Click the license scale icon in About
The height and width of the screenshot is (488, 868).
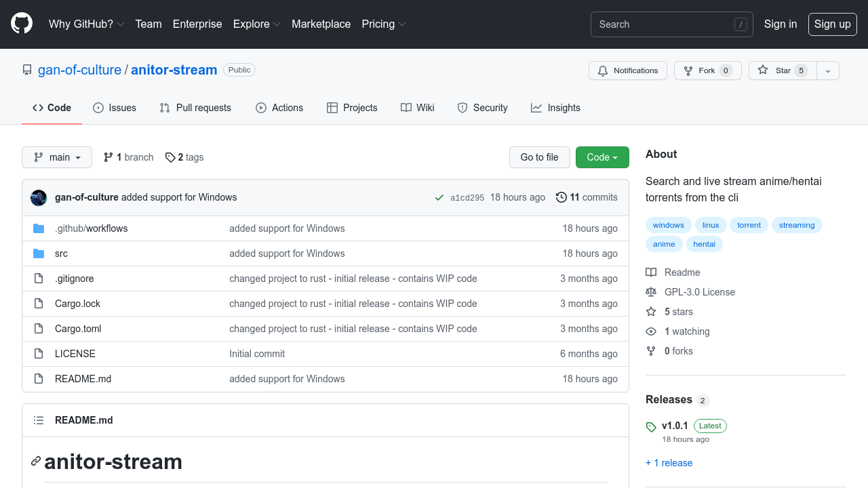click(x=651, y=292)
